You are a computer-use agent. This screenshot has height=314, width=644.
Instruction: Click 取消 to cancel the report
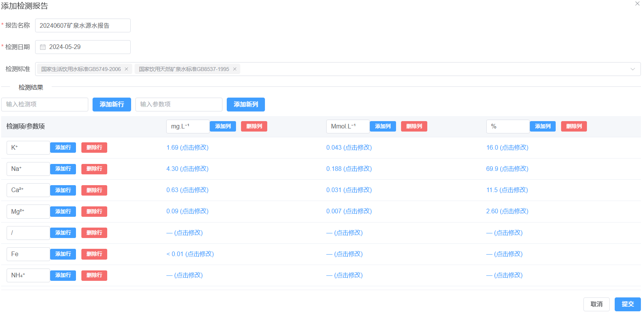tap(596, 304)
